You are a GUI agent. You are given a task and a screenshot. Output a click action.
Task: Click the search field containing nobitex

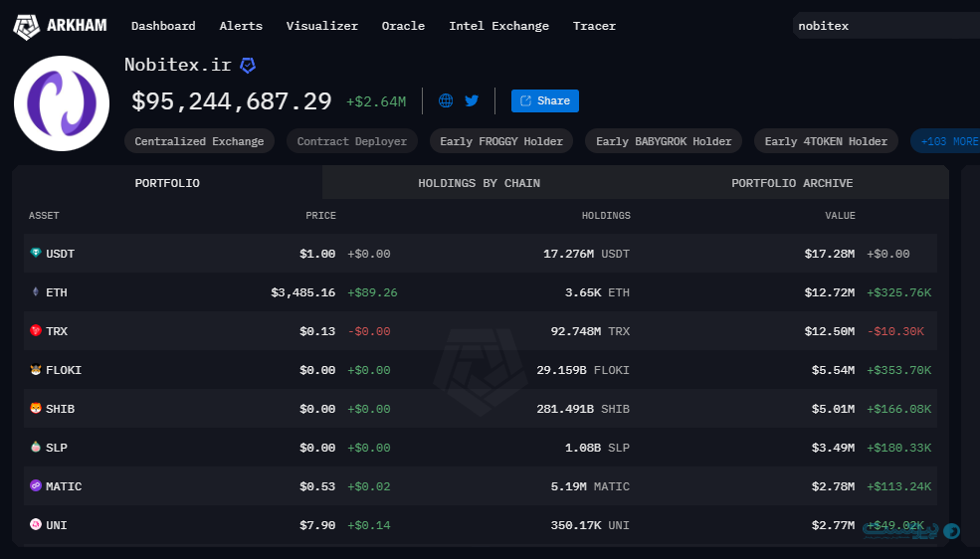tap(886, 26)
